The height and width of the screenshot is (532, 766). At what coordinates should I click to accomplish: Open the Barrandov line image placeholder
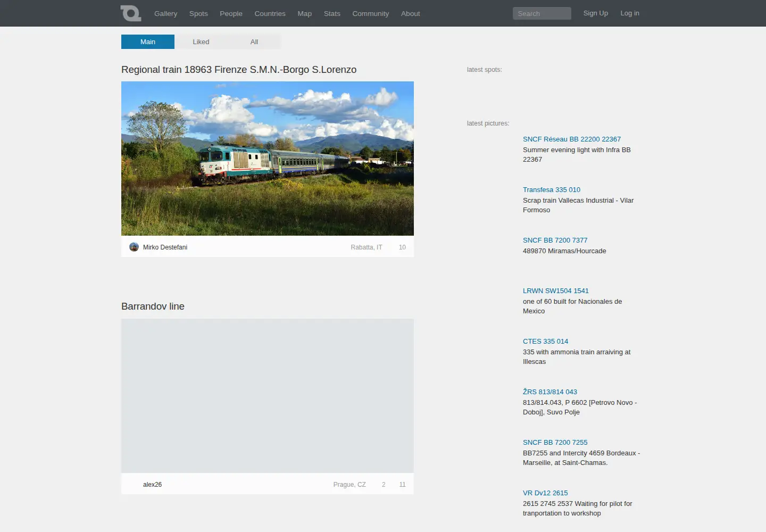[x=268, y=396]
